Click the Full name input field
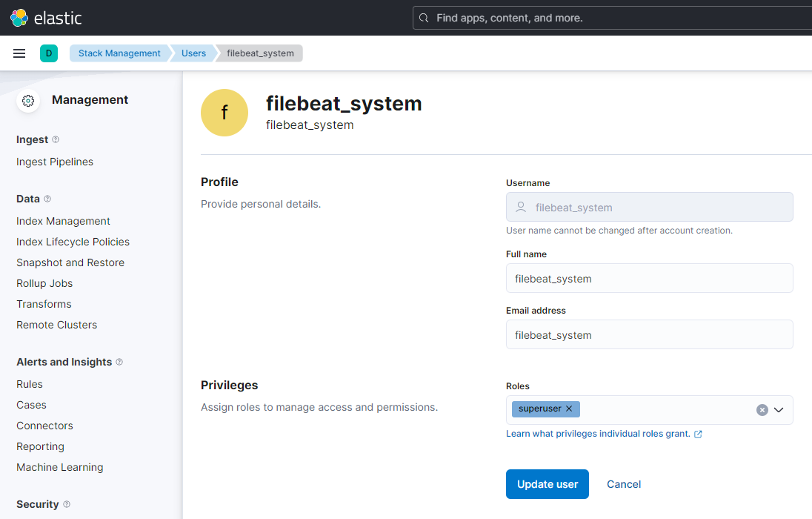Viewport: 812px width, 519px height. tap(649, 279)
